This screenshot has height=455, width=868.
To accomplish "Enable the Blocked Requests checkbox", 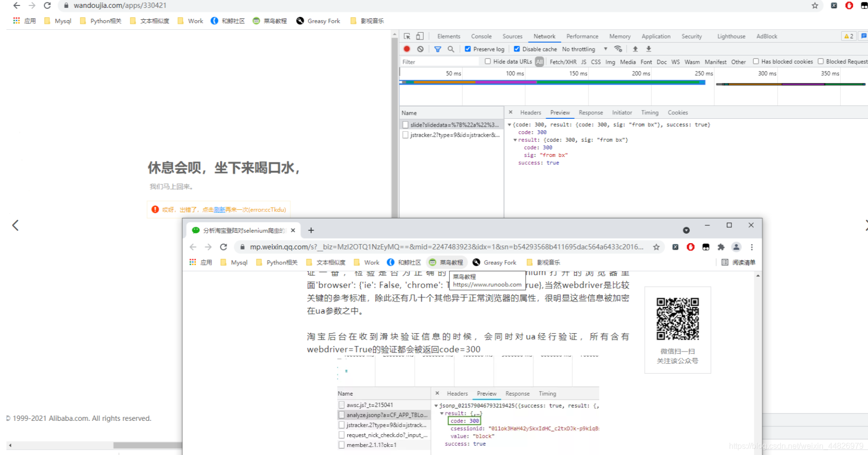I will pos(820,61).
